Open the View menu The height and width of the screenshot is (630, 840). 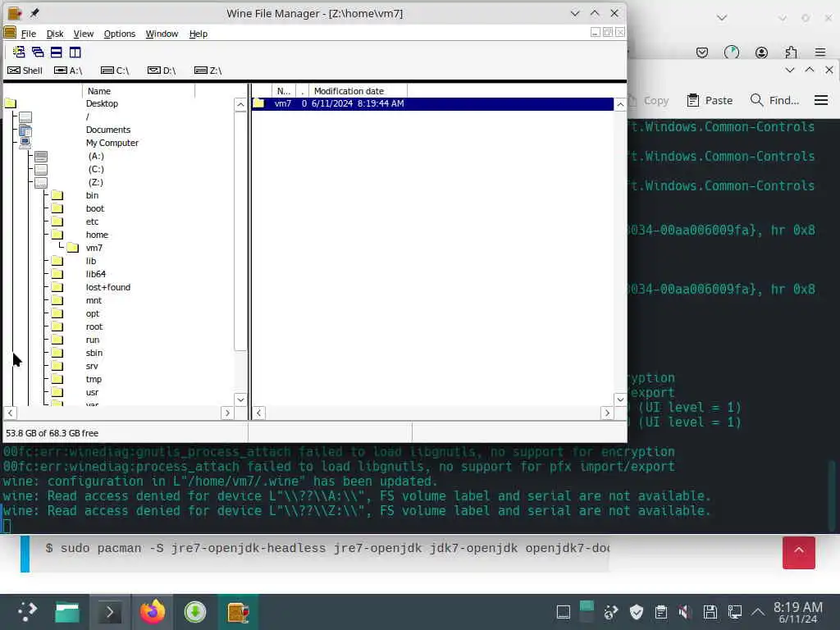pyautogui.click(x=84, y=34)
